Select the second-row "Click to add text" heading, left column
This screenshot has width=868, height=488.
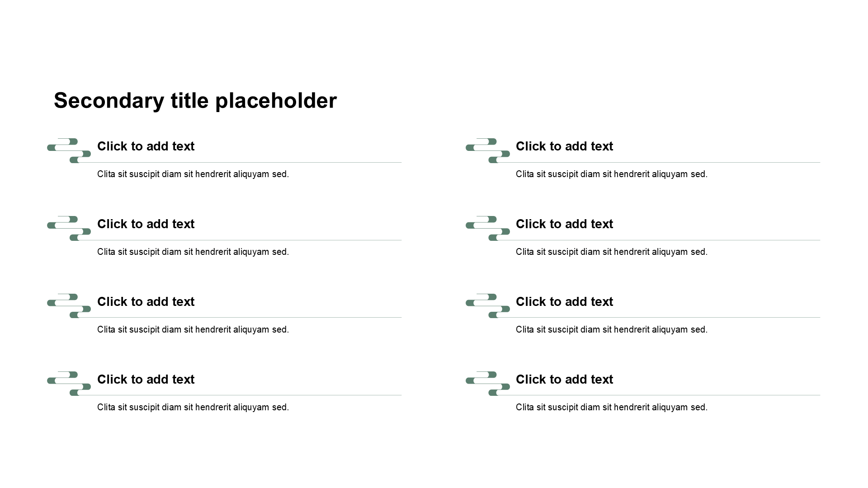[146, 224]
